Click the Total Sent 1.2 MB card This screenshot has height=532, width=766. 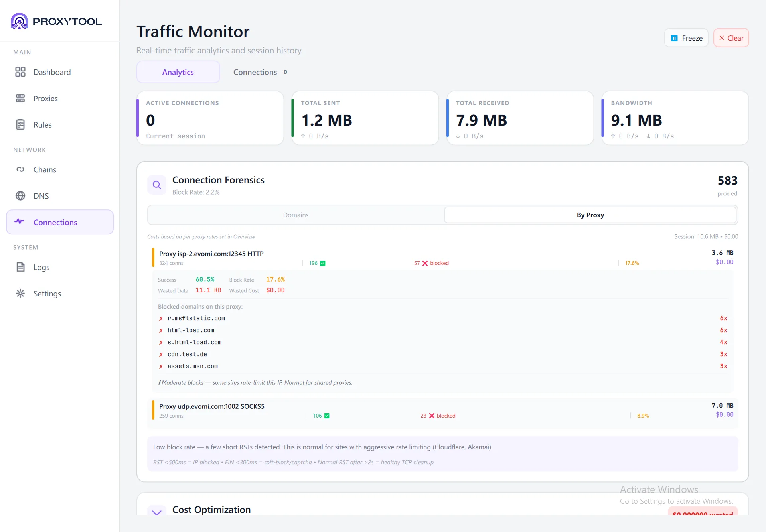pyautogui.click(x=365, y=118)
